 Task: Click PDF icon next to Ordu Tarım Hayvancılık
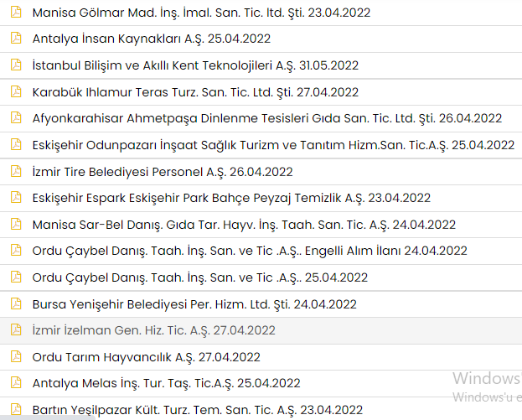16,356
